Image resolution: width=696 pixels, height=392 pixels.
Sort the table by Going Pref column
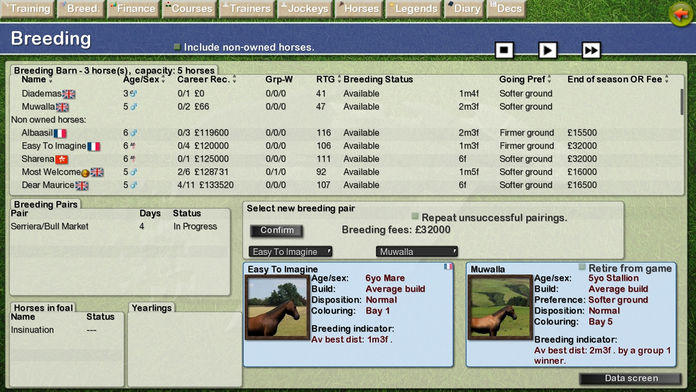[x=525, y=79]
